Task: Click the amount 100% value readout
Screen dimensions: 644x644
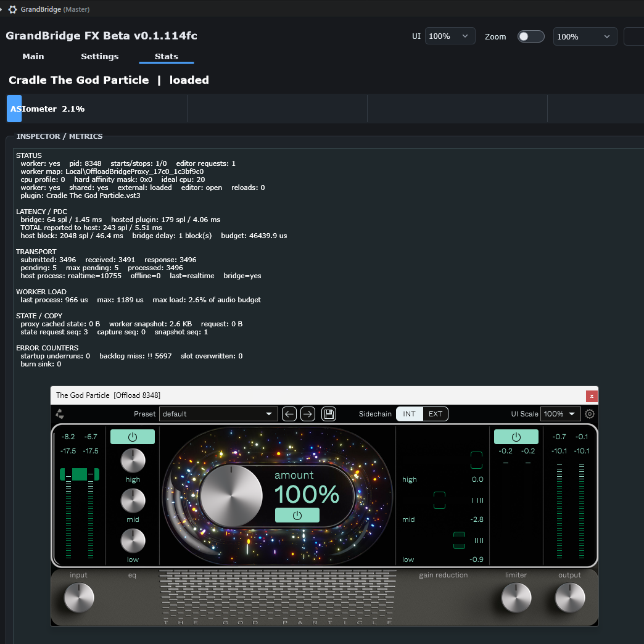Action: point(307,494)
